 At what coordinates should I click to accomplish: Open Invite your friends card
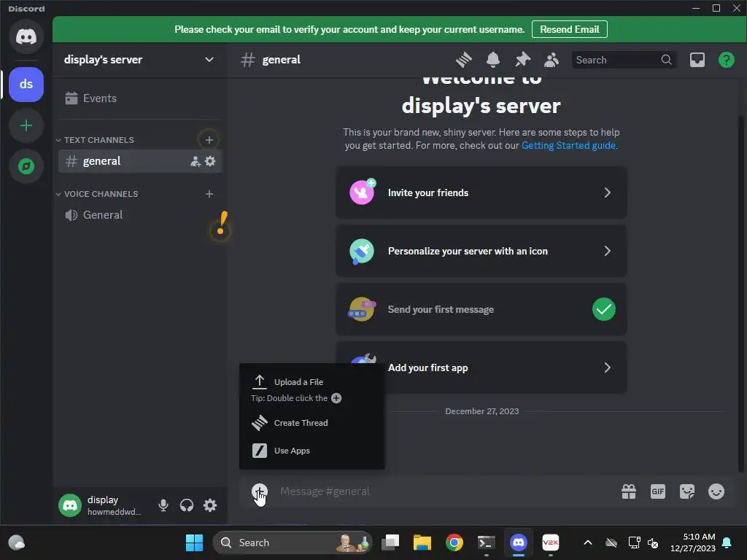481,192
